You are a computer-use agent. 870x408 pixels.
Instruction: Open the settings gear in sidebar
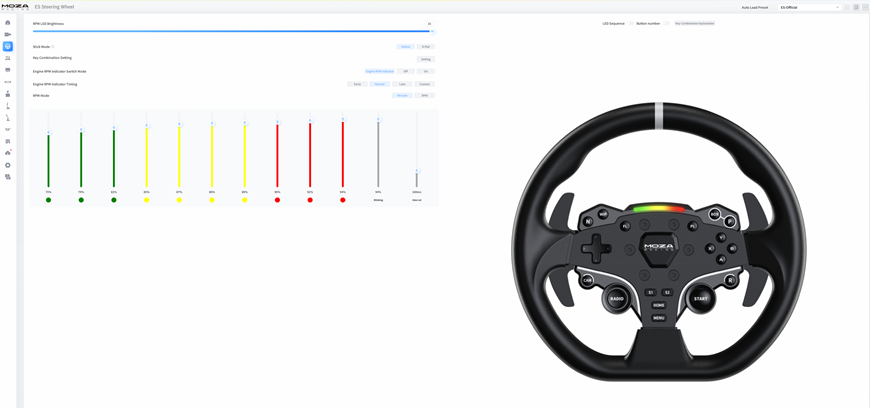8,165
